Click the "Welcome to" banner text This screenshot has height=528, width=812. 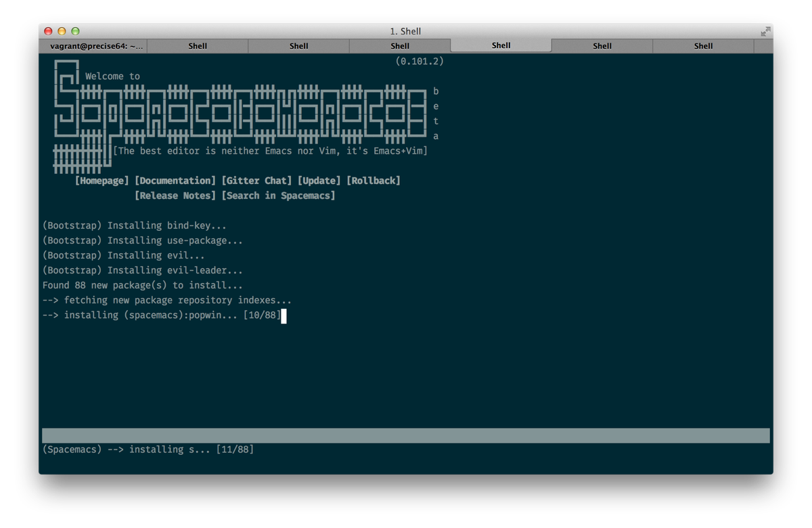click(x=112, y=76)
